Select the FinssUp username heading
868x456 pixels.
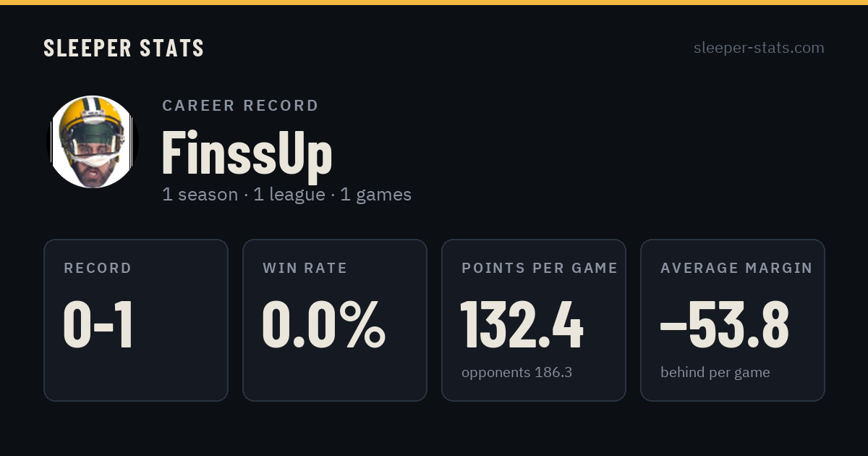click(x=247, y=152)
